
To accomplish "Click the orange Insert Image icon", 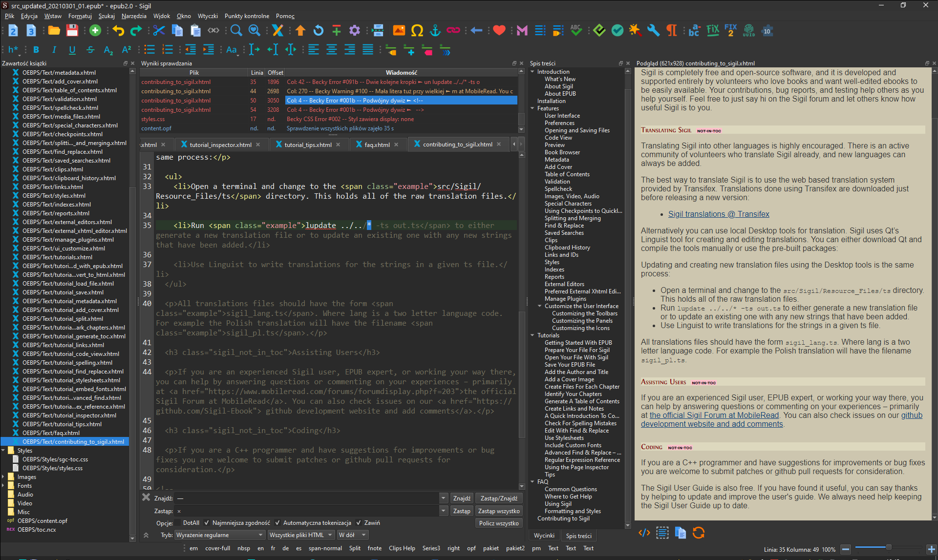I will (399, 31).
